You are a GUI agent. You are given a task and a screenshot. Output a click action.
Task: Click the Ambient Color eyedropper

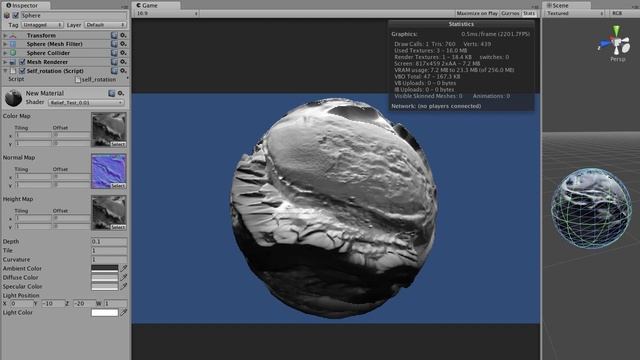(124, 268)
